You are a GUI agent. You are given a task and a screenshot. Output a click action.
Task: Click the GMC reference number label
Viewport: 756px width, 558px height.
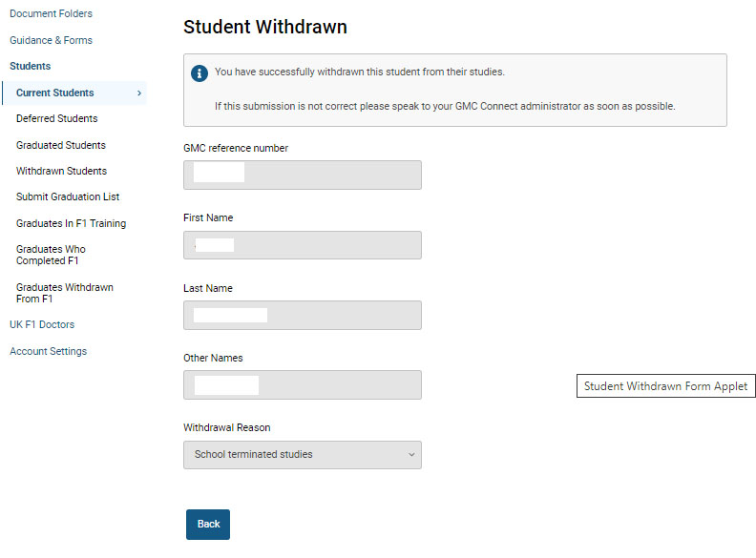pyautogui.click(x=235, y=148)
